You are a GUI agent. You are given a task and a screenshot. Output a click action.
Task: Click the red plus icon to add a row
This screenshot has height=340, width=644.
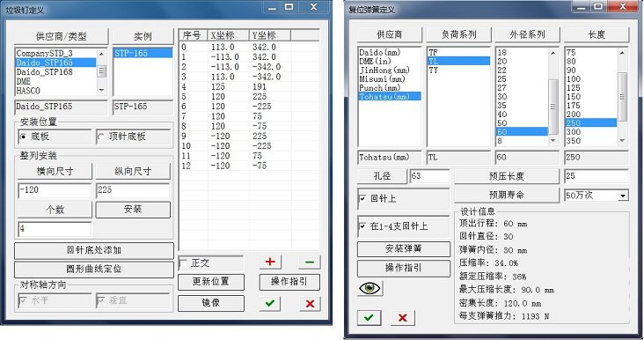coord(270,262)
